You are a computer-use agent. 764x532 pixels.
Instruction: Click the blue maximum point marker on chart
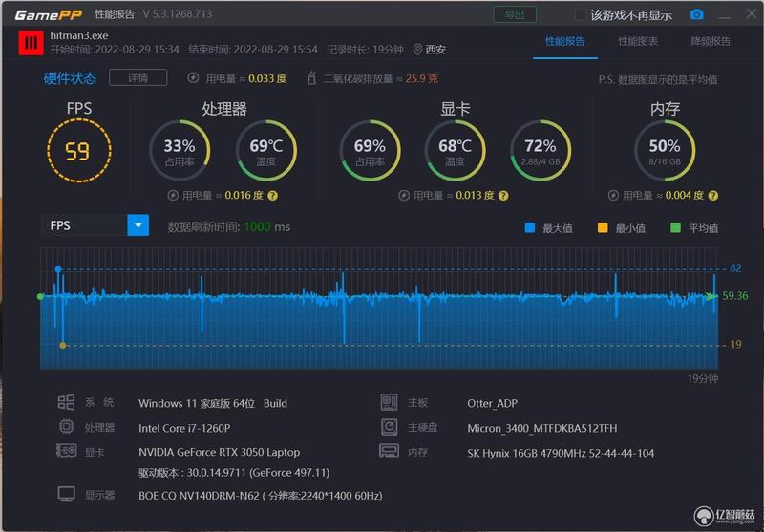pyautogui.click(x=58, y=269)
